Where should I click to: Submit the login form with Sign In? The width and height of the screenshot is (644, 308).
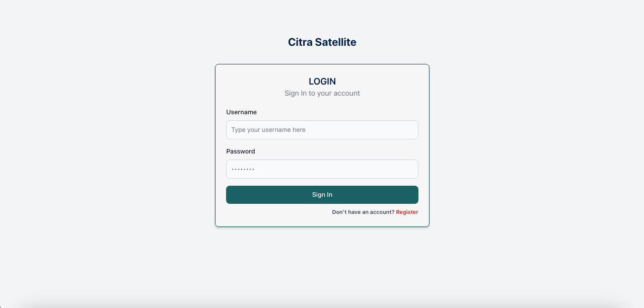[x=322, y=195]
